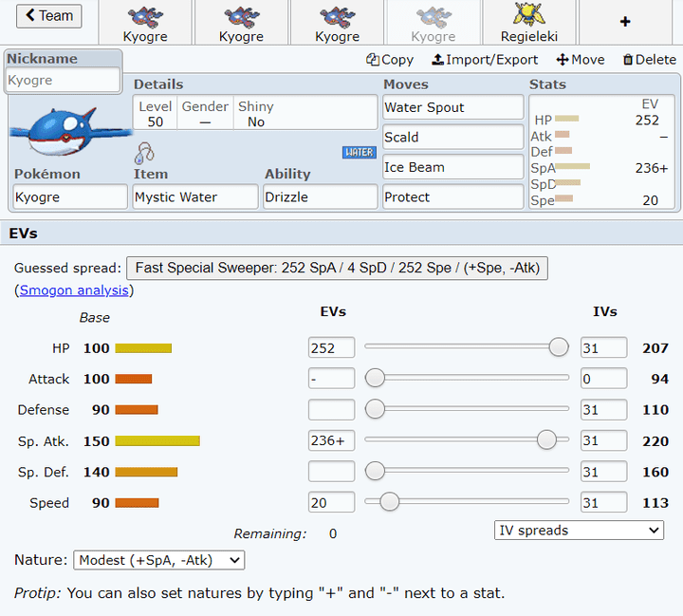
Task: Select the Protect move slot
Action: [453, 197]
